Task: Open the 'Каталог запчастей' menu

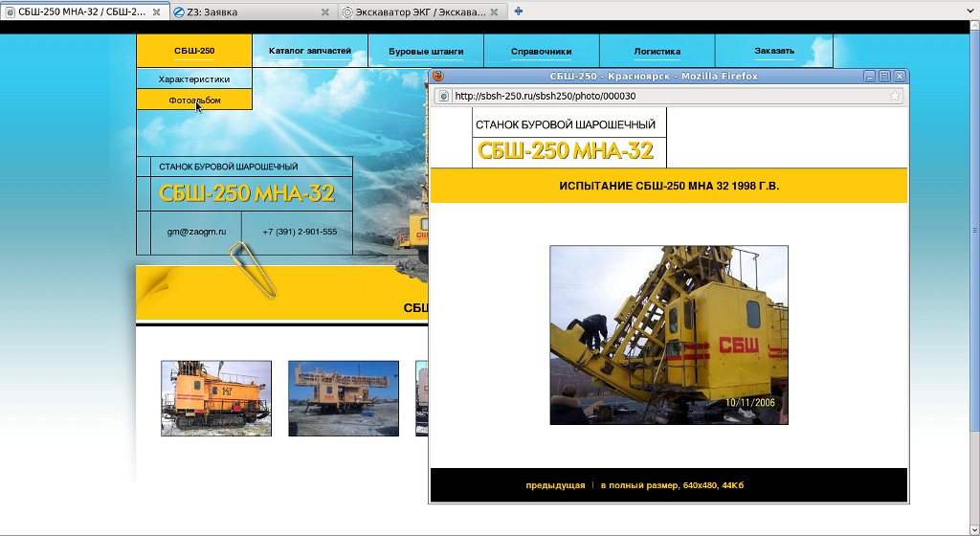Action: coord(309,51)
